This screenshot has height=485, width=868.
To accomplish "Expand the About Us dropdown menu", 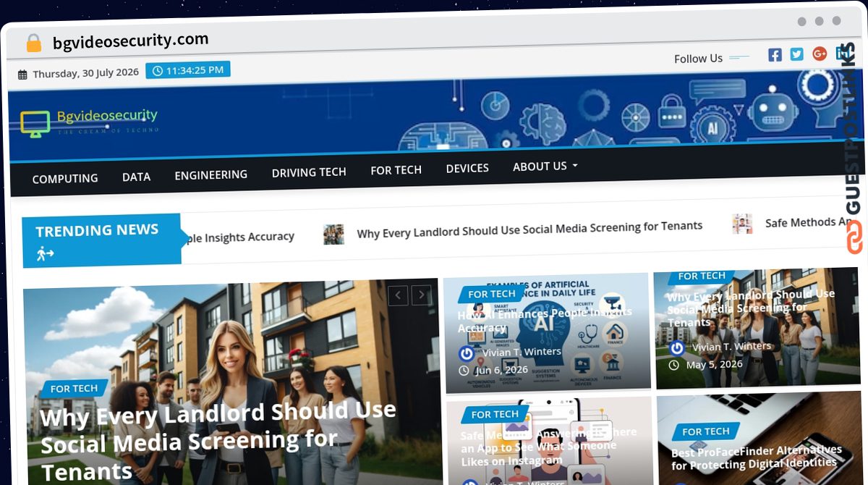I will click(545, 166).
